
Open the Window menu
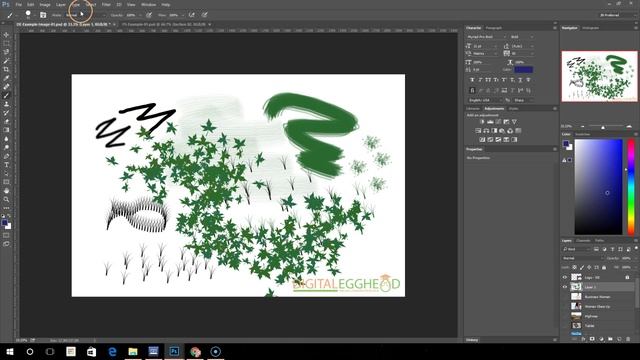pos(149,4)
